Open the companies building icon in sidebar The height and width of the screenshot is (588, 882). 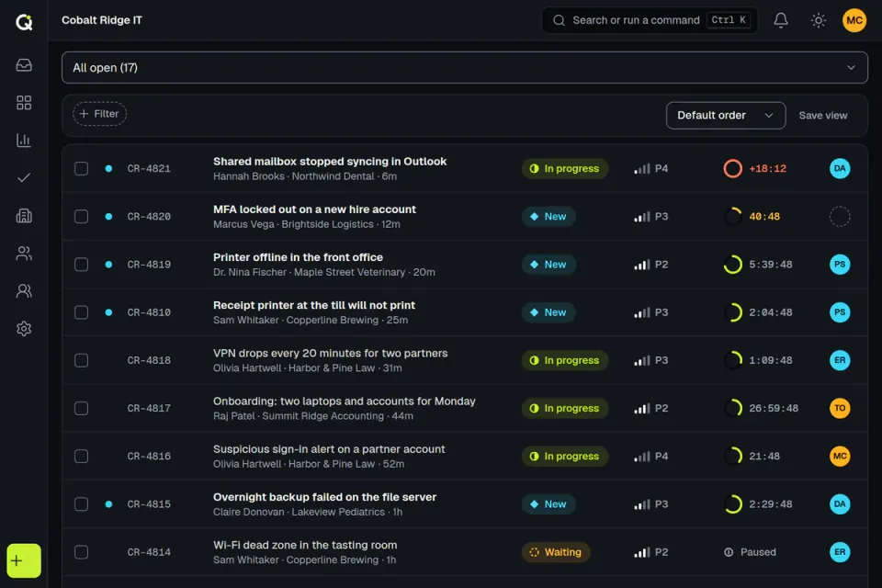(x=24, y=216)
